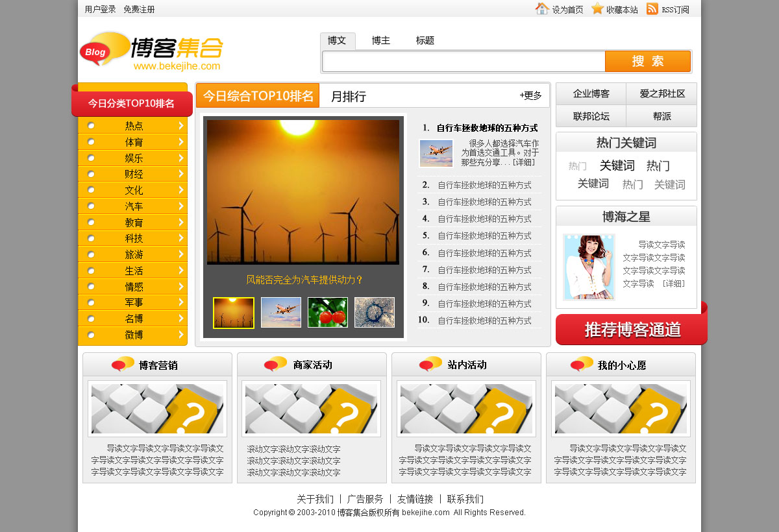Click into the search text box

[464, 62]
